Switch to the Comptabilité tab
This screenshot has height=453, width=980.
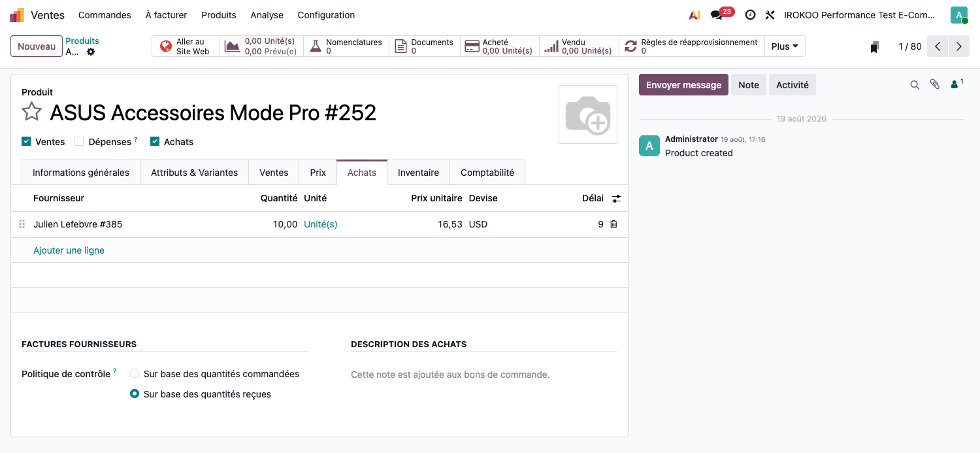[487, 173]
